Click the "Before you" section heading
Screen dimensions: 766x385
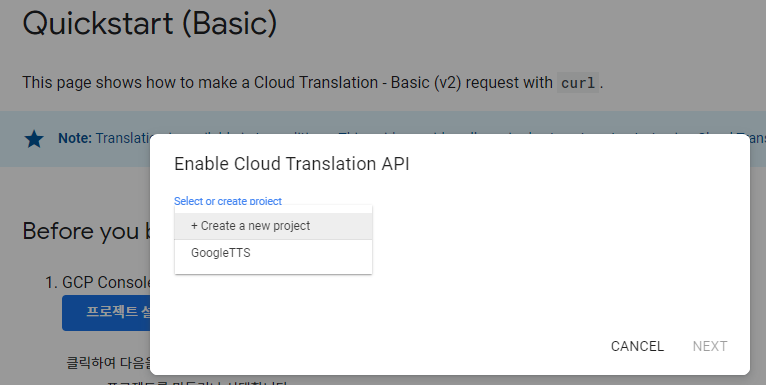click(x=86, y=231)
